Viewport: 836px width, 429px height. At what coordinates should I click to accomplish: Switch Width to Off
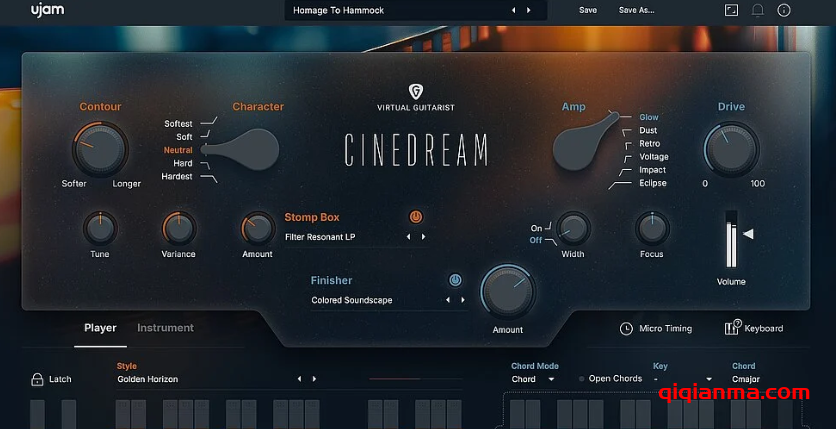point(536,240)
